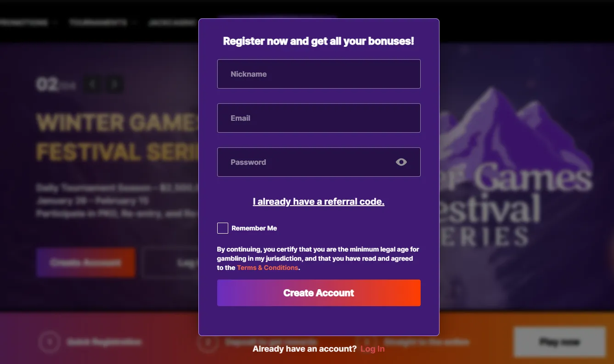Open the third blurred nav menu item

[172, 22]
